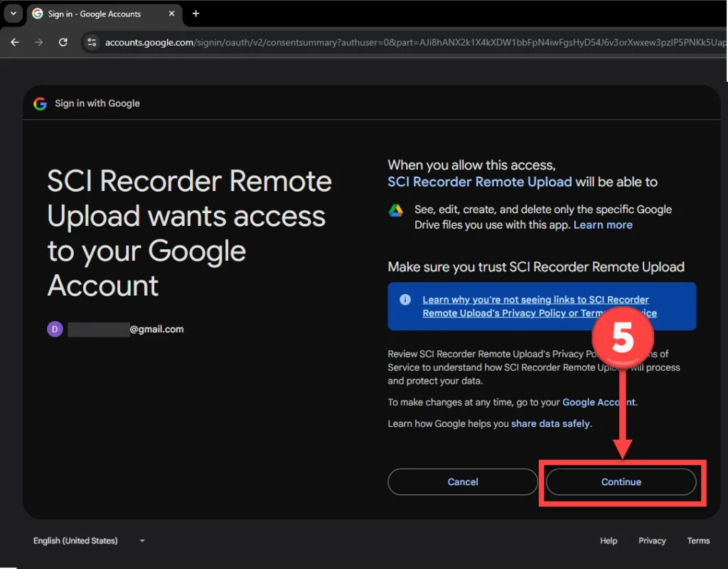728x569 pixels.
Task: Click the info icon in blue banner
Action: click(x=405, y=300)
